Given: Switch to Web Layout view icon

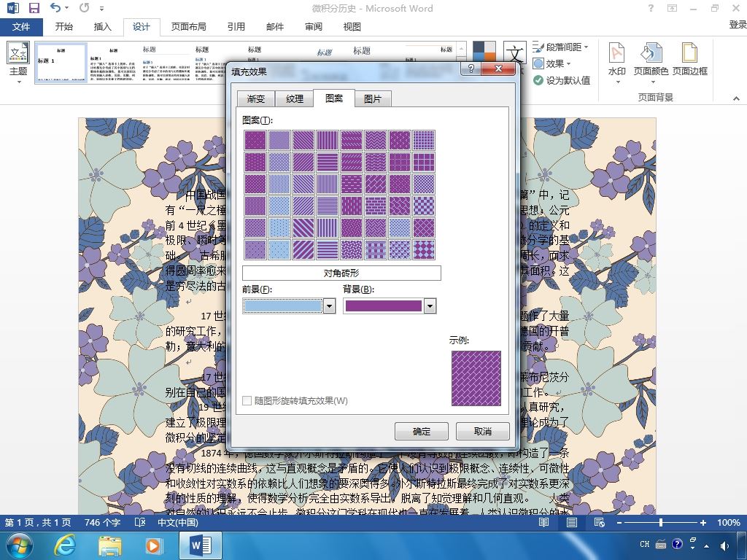Looking at the screenshot, I should 600,522.
